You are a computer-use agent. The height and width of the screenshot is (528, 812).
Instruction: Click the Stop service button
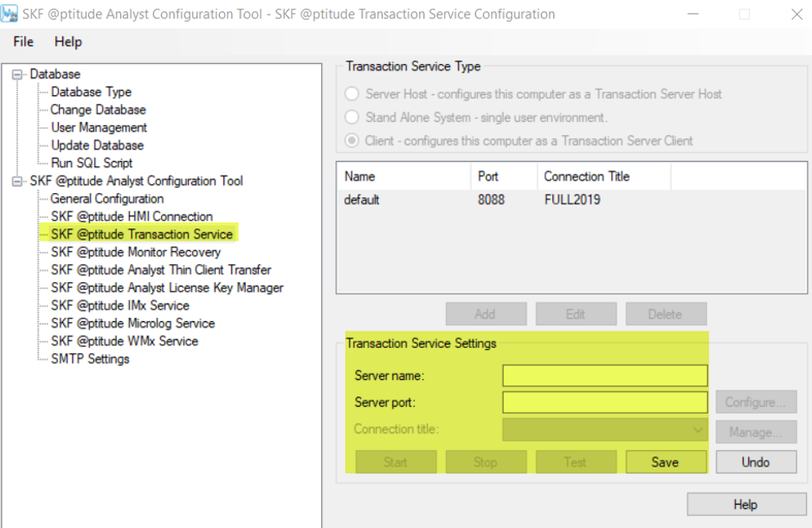(x=486, y=461)
